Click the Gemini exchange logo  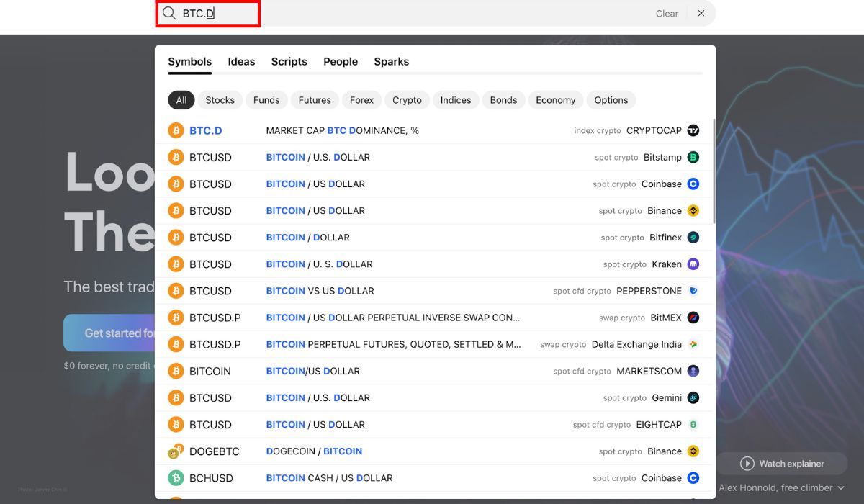(x=693, y=397)
